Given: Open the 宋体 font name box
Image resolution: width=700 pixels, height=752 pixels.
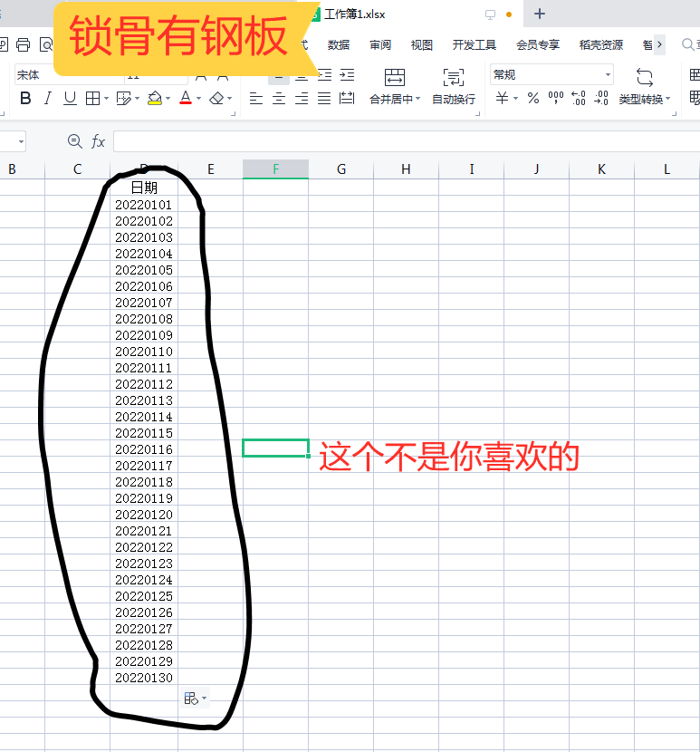Looking at the screenshot, I should (x=70, y=75).
